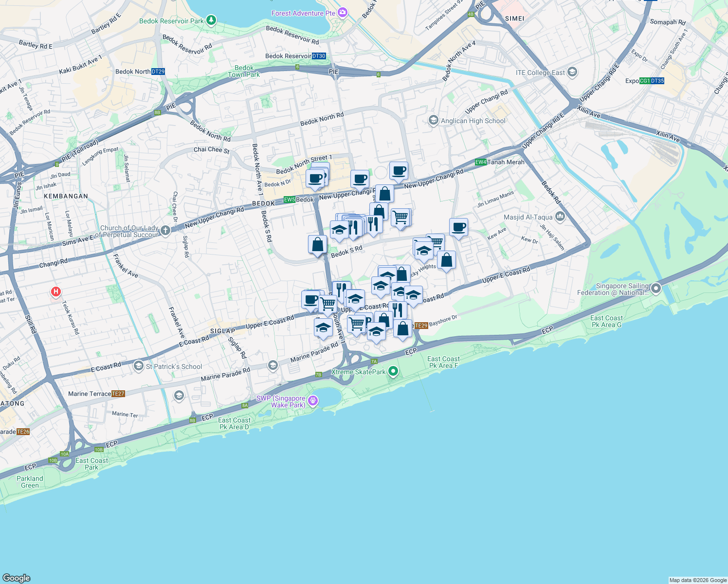Click EW5 Bedok station label
Image resolution: width=728 pixels, height=584 pixels.
299,200
